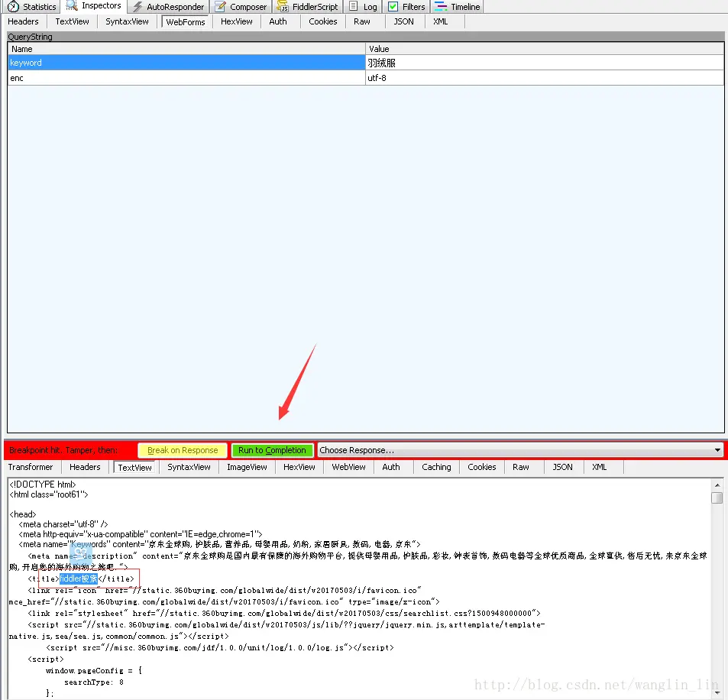The image size is (728, 700).
Task: Select the response HexView tab
Action: pyautogui.click(x=299, y=467)
